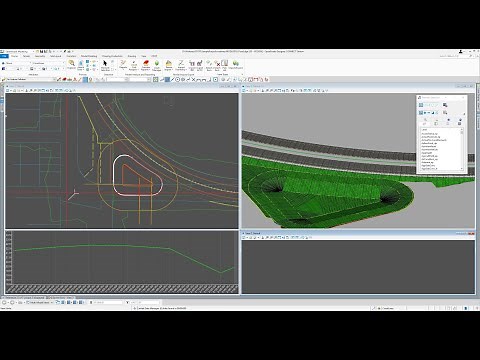The image size is (480, 360).
Task: Toggle the fourth view number button in the bottom bar
Action: 80,302
